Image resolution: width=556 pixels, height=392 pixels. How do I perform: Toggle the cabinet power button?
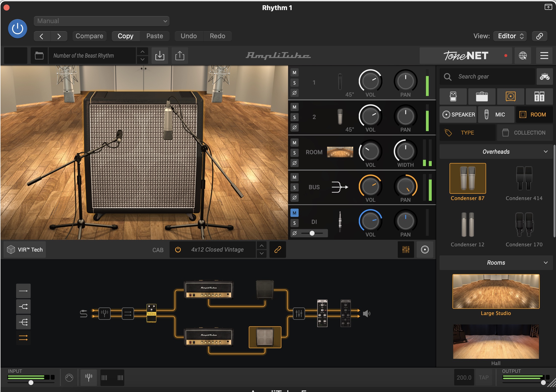[178, 250]
